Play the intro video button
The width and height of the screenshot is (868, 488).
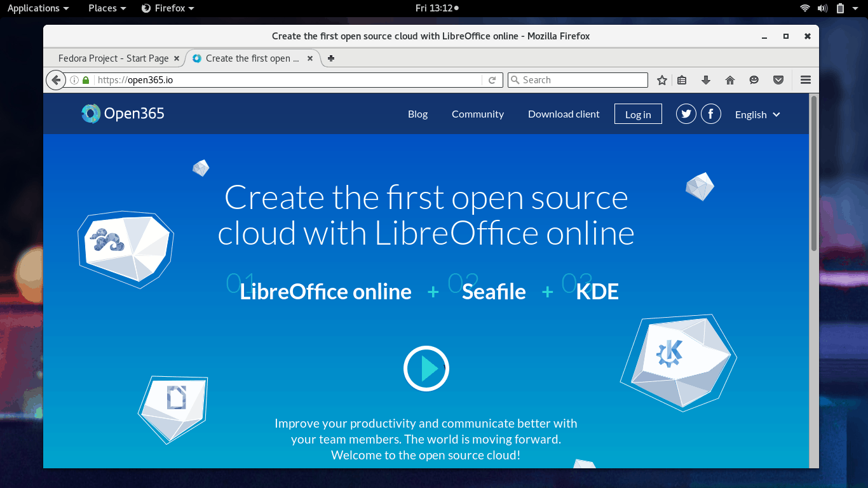click(x=426, y=369)
